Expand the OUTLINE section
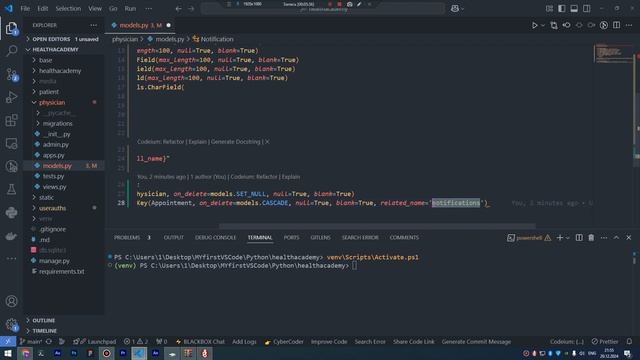 pyautogui.click(x=44, y=320)
